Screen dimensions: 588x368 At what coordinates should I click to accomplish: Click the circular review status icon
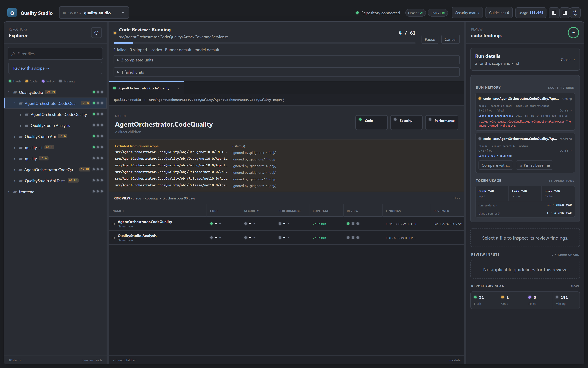tap(573, 33)
